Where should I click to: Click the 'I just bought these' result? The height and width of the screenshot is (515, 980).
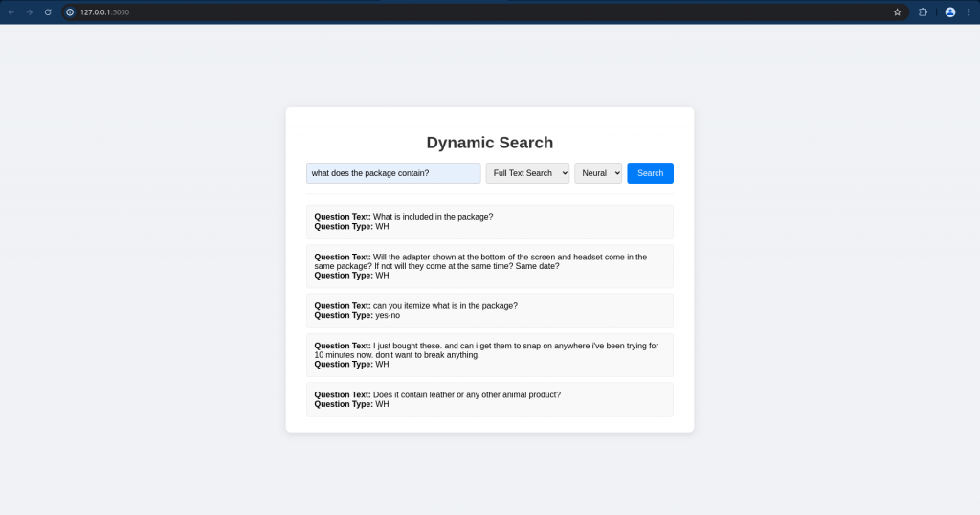[x=489, y=355]
